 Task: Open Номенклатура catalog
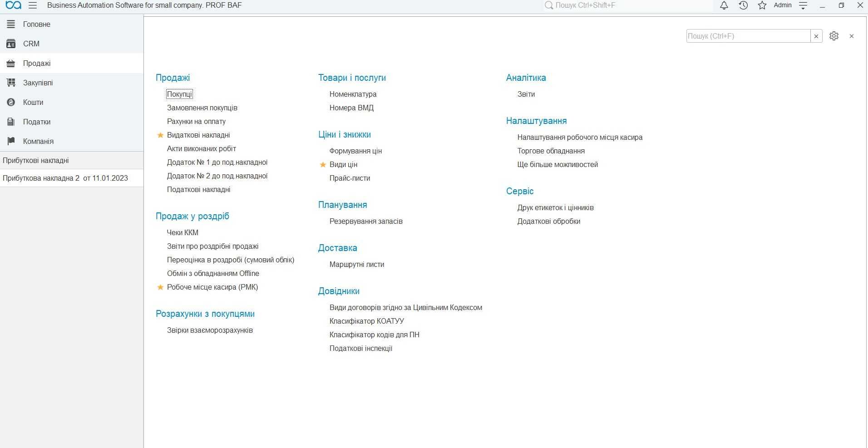pos(353,94)
